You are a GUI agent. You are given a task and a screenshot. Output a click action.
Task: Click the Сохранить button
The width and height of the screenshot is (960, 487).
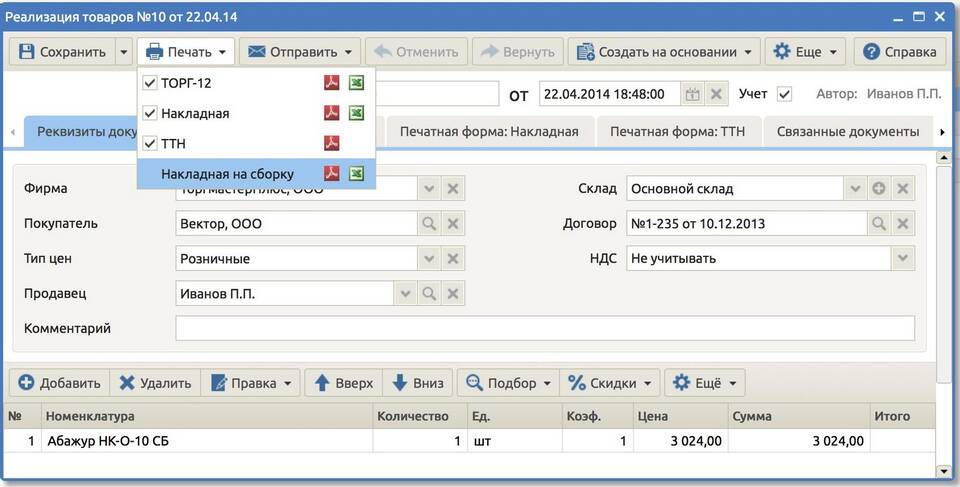pyautogui.click(x=62, y=52)
